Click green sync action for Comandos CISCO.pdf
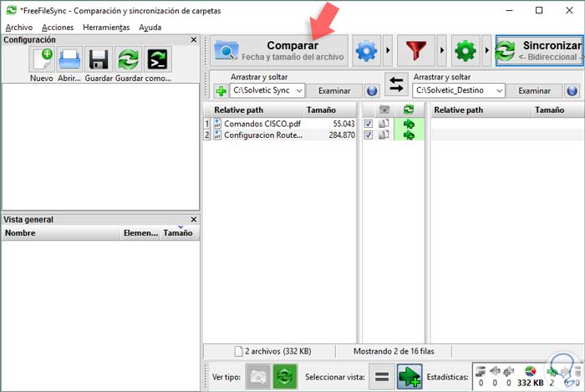585x392 pixels. click(x=409, y=124)
